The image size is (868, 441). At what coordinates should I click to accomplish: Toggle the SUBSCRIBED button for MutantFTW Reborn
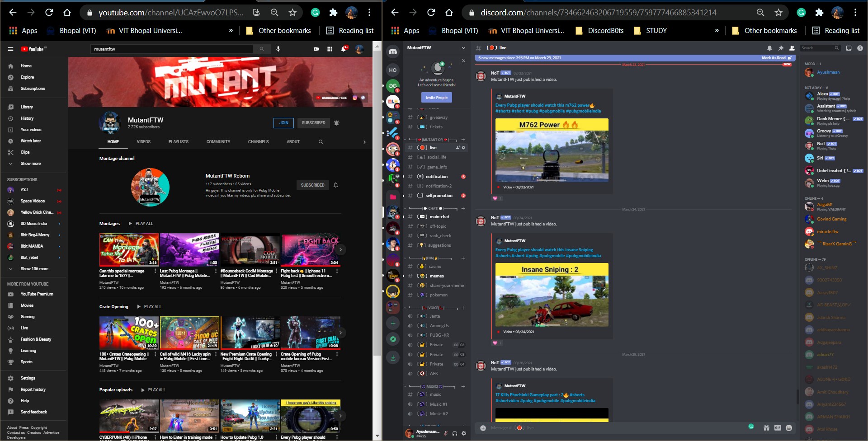[x=312, y=185]
